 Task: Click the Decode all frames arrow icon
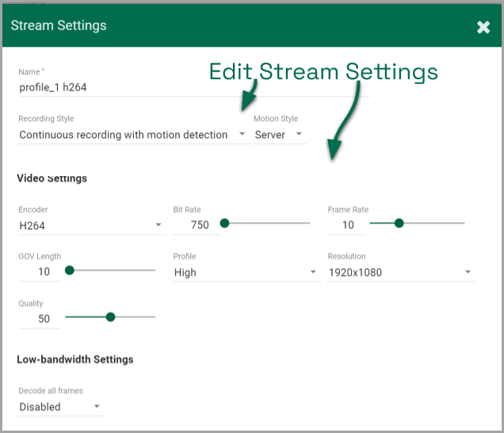(x=97, y=407)
